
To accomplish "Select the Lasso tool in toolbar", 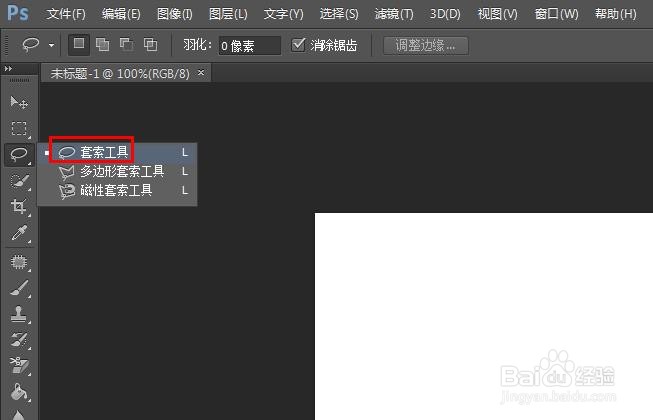I will coord(19,155).
